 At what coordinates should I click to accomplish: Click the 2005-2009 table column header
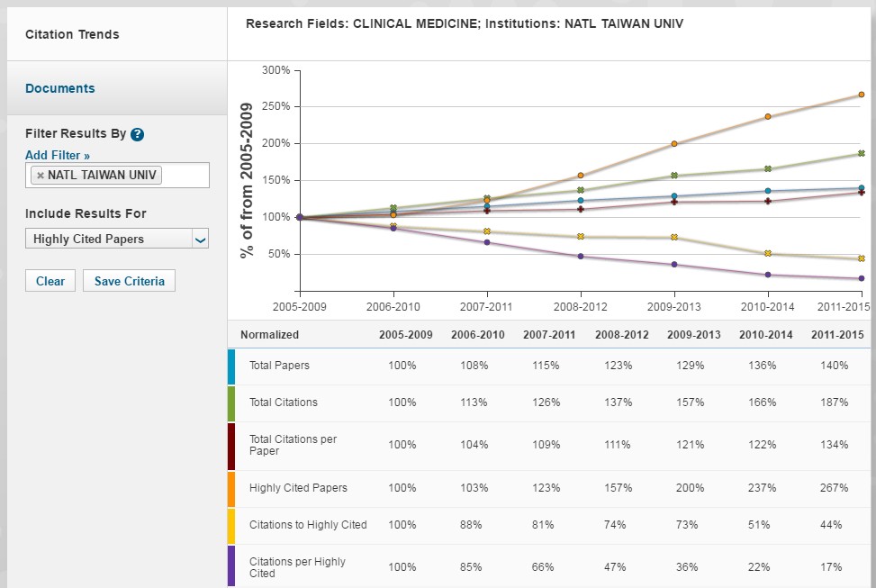pos(406,335)
